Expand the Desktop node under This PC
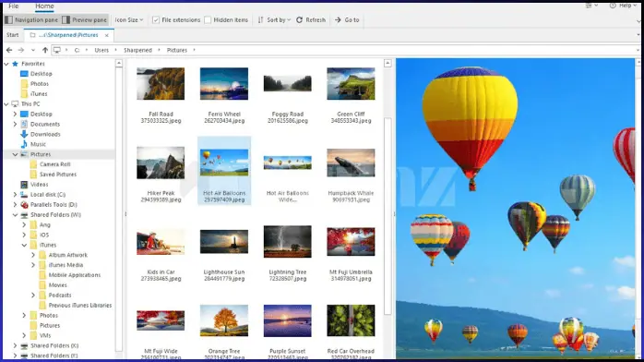The width and height of the screenshot is (644, 362). [x=15, y=114]
